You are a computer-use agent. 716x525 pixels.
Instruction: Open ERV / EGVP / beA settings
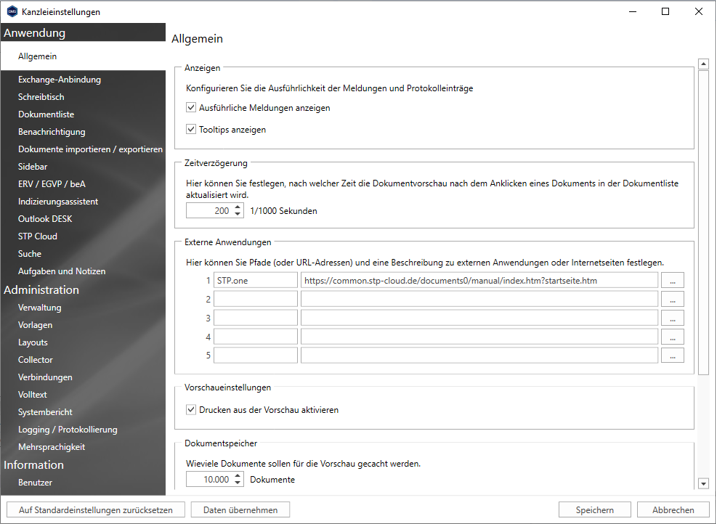(x=52, y=184)
